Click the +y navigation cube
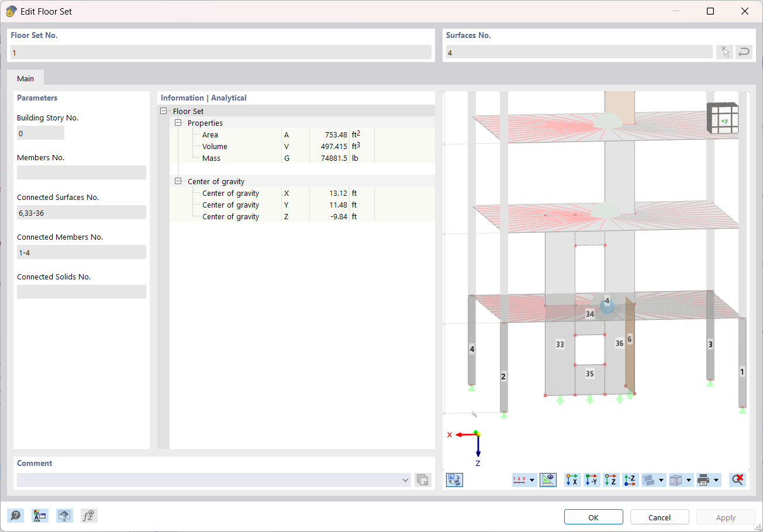This screenshot has width=763, height=532. [x=723, y=119]
